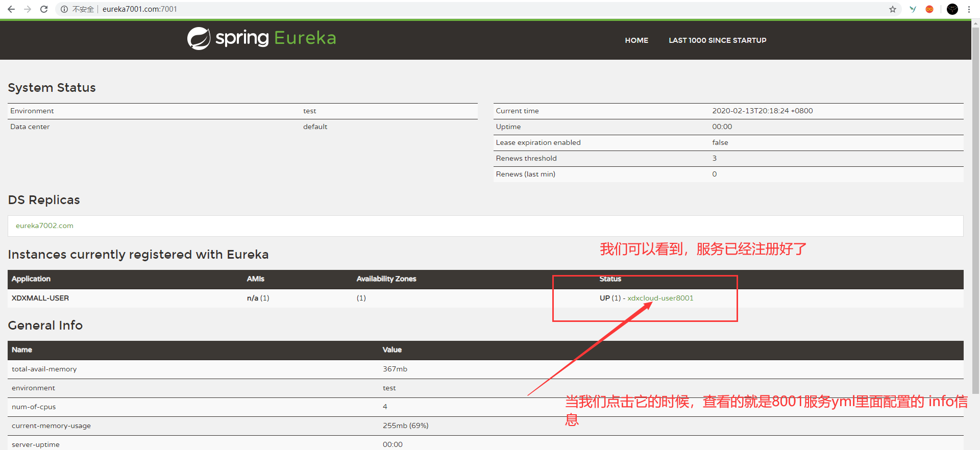
Task: Click the UP (1) status text
Action: (x=610, y=298)
